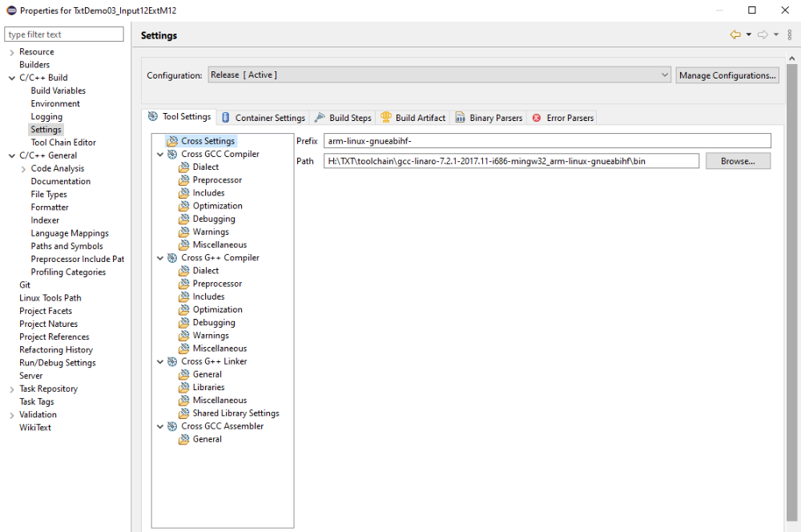Open Includes under Cross G++ Compiler

pos(208,296)
